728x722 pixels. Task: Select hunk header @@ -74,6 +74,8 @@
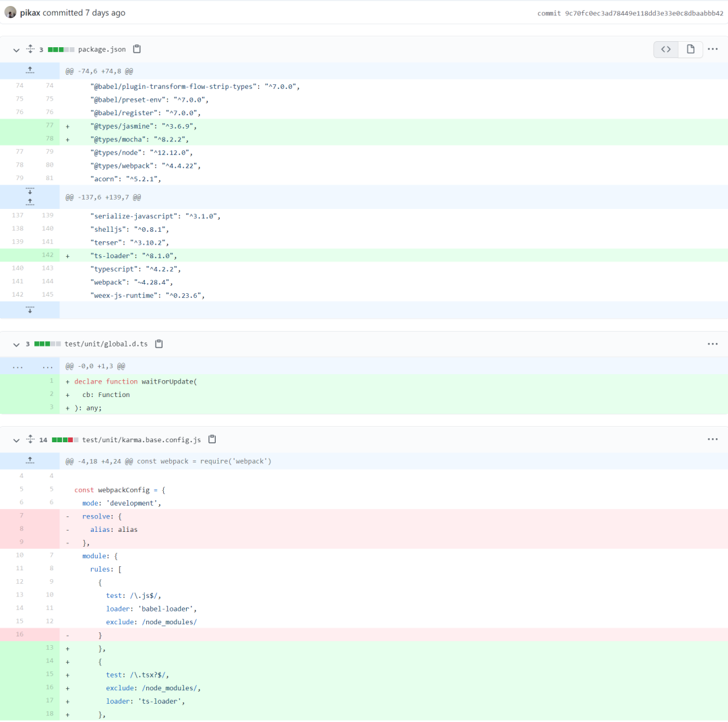click(x=99, y=71)
